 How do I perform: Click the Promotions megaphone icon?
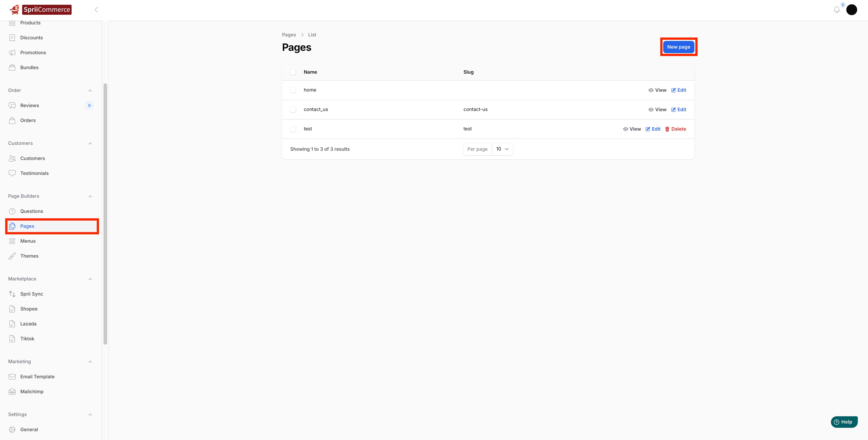(12, 53)
